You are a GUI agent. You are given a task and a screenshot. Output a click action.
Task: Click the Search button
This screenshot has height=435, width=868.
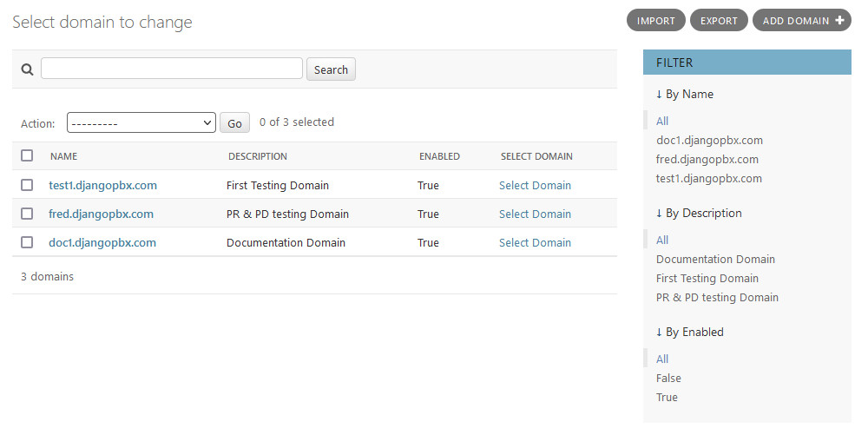pyautogui.click(x=331, y=69)
